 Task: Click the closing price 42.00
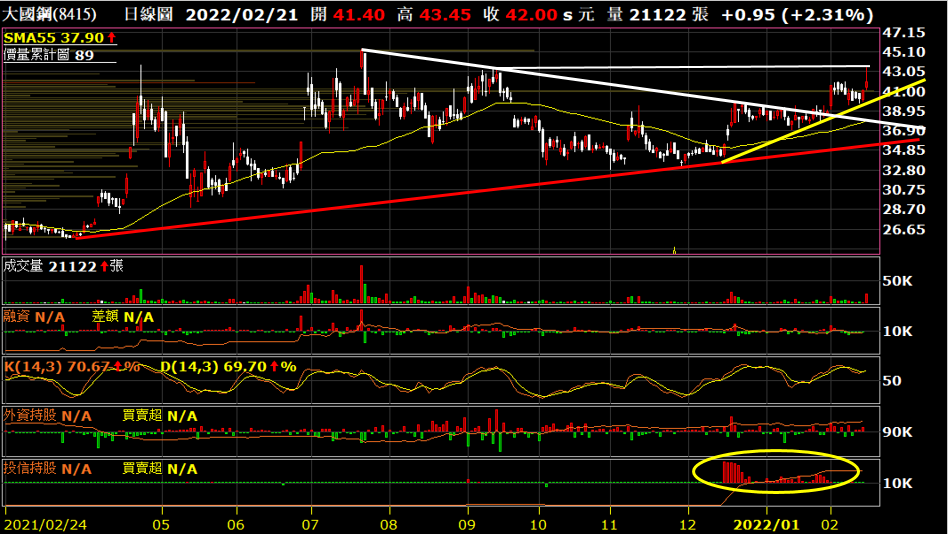tap(531, 15)
